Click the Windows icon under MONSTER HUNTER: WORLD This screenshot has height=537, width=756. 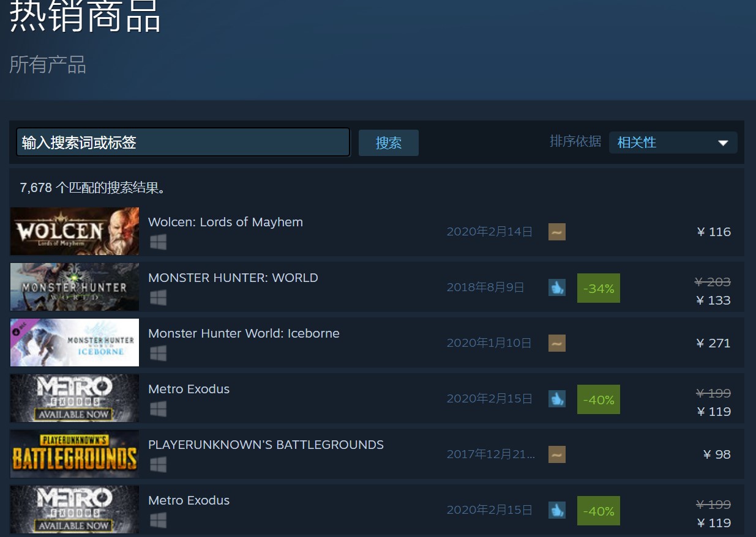(x=158, y=298)
